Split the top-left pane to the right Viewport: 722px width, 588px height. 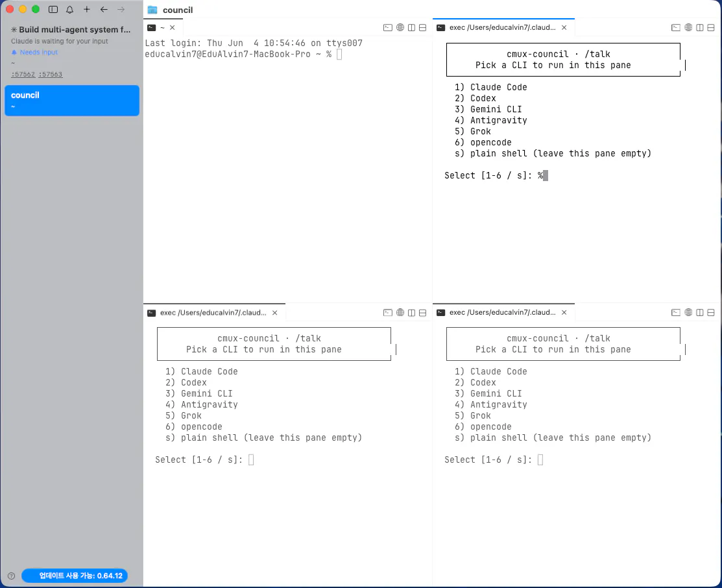click(412, 28)
